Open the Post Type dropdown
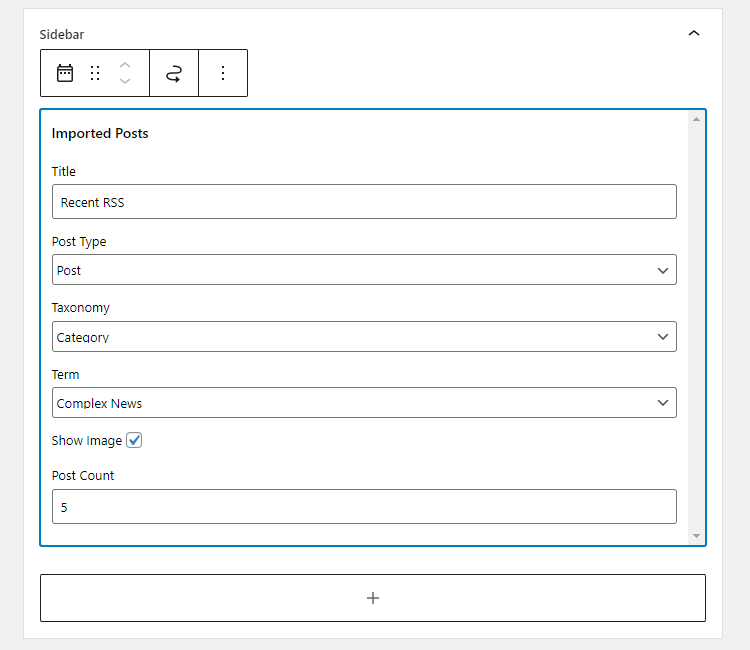 pyautogui.click(x=364, y=270)
